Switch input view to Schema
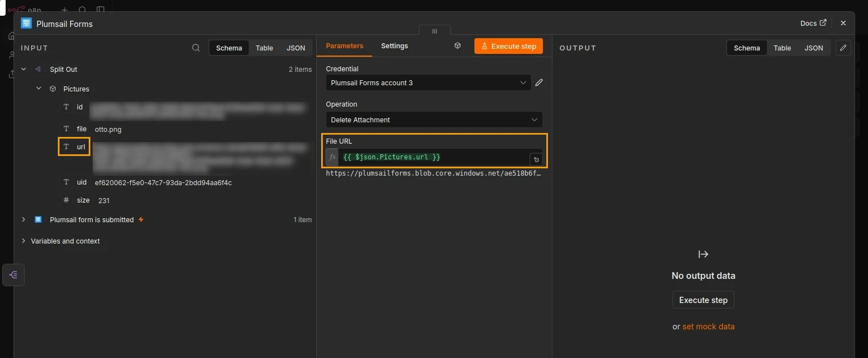The image size is (868, 358). click(x=229, y=48)
